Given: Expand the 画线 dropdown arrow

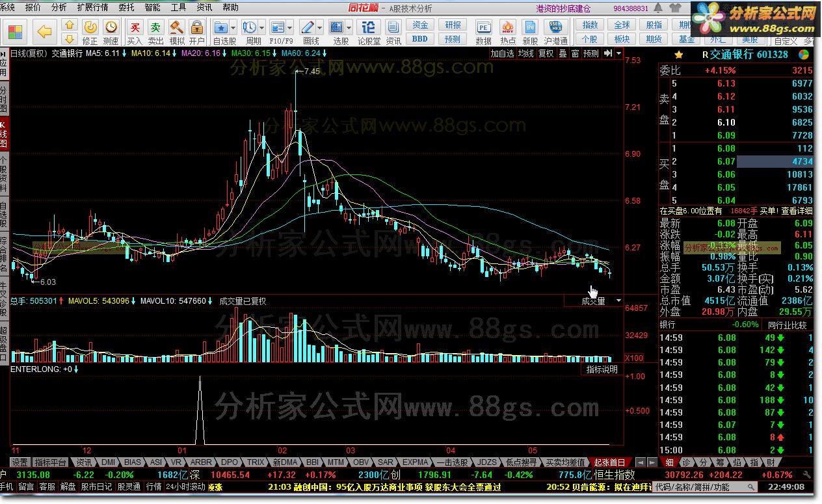Looking at the screenshot, I should pyautogui.click(x=320, y=27).
